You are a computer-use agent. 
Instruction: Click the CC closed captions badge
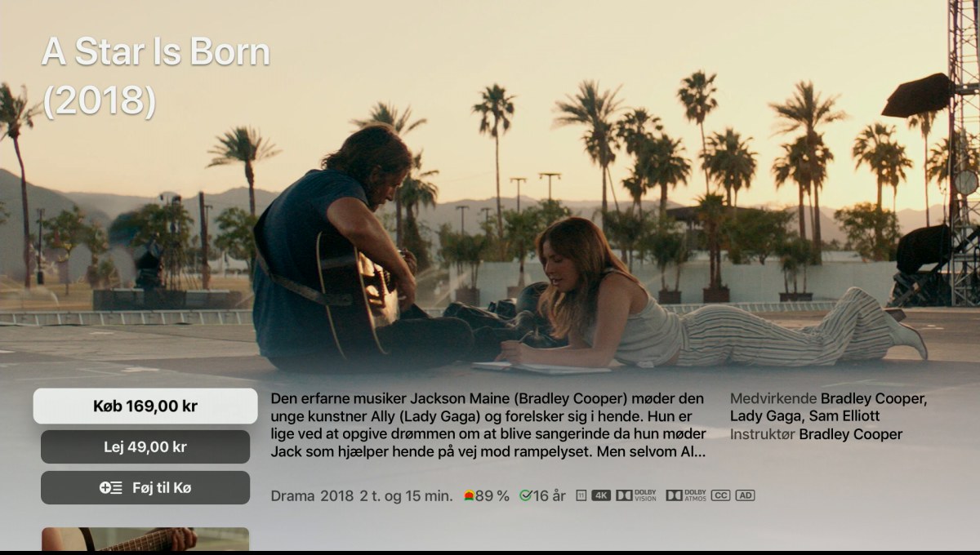tap(720, 495)
